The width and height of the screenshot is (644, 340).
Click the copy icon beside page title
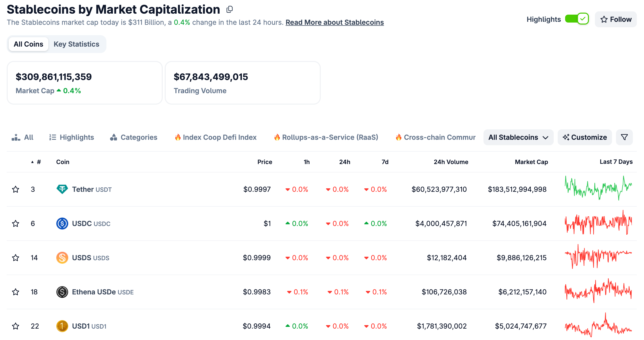point(229,9)
